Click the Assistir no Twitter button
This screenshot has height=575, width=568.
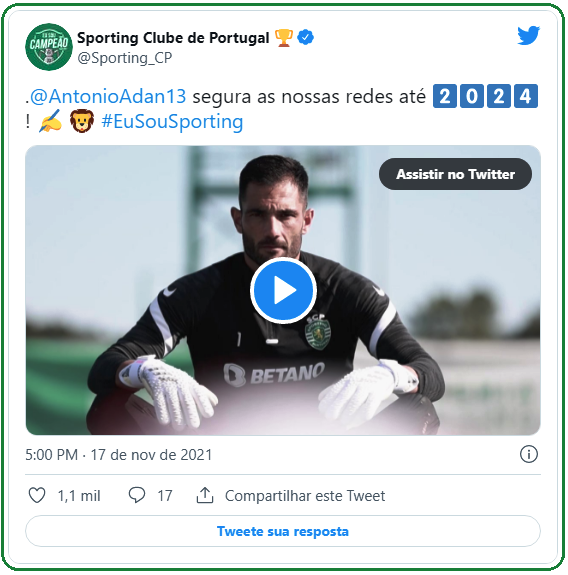[455, 174]
